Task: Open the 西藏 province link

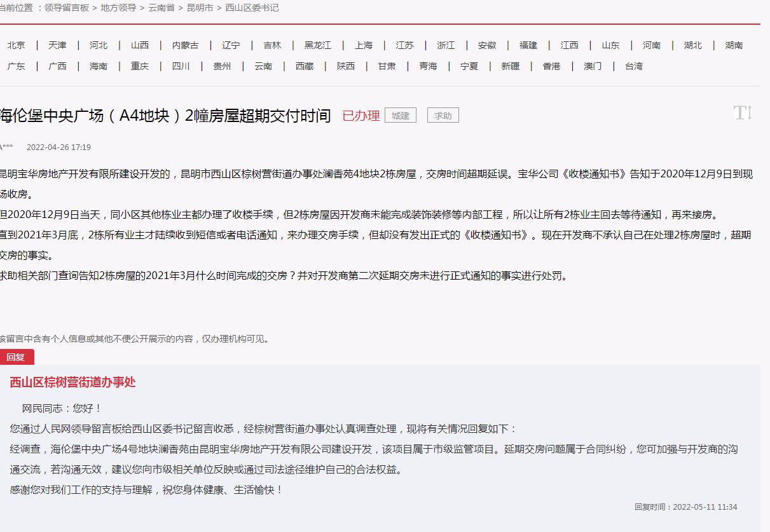Action: tap(305, 66)
